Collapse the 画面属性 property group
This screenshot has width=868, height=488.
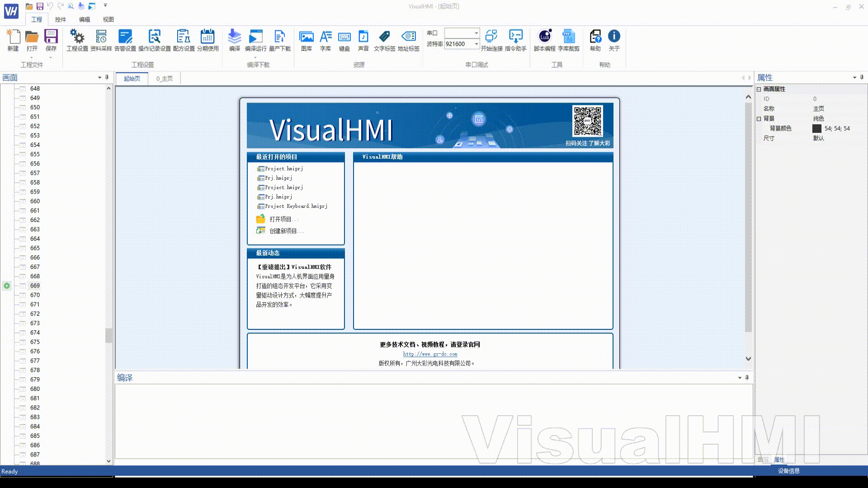click(759, 89)
